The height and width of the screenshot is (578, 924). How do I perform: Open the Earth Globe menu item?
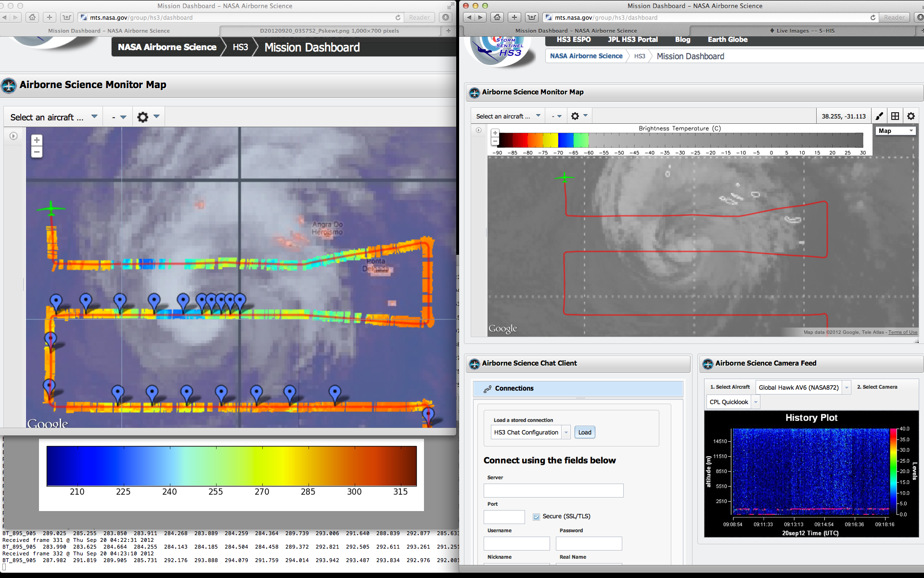pos(727,39)
